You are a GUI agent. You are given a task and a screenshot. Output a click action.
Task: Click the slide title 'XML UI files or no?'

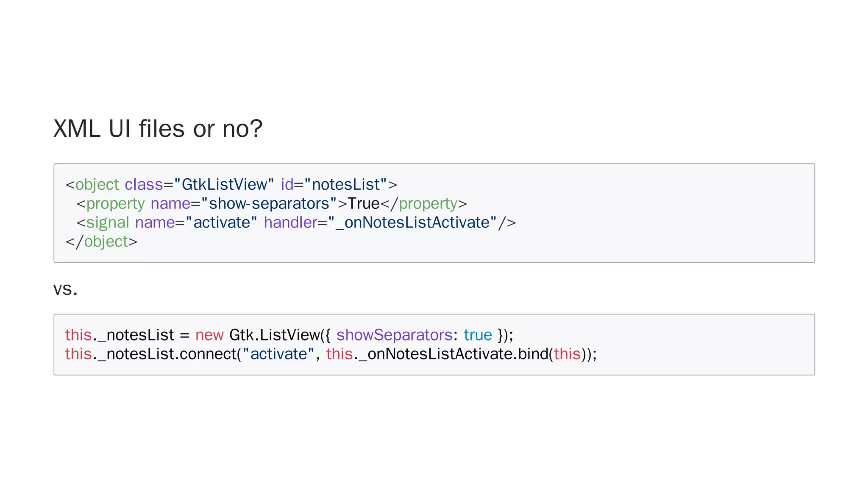pos(158,129)
